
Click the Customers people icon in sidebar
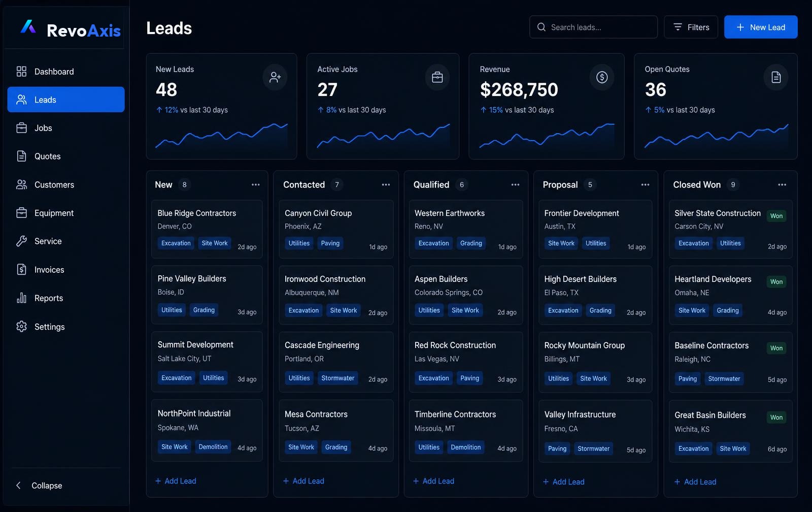(21, 185)
